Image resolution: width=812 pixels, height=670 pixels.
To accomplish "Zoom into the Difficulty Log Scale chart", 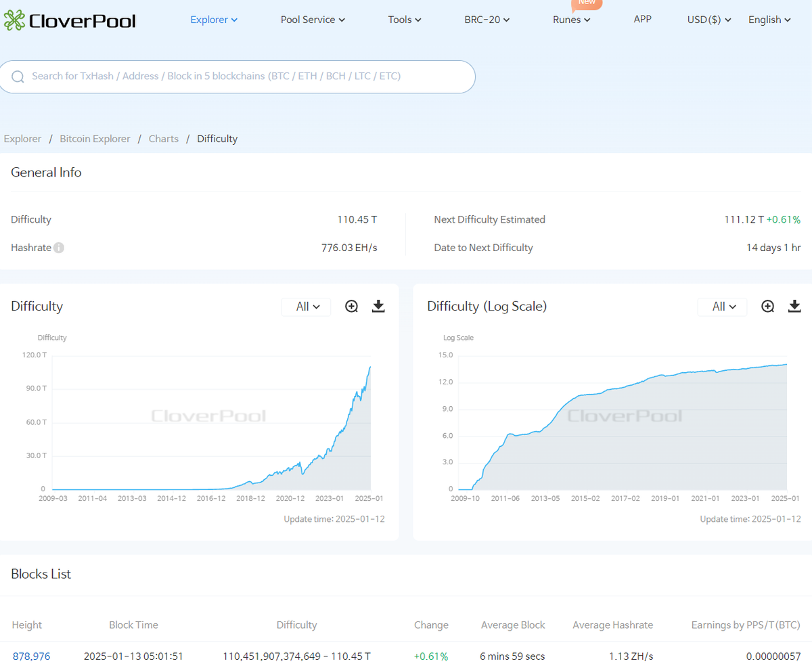I will pyautogui.click(x=767, y=307).
